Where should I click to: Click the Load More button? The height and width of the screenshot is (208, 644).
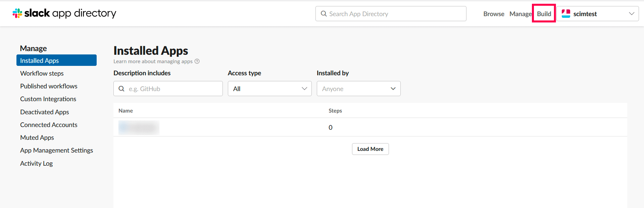click(370, 149)
